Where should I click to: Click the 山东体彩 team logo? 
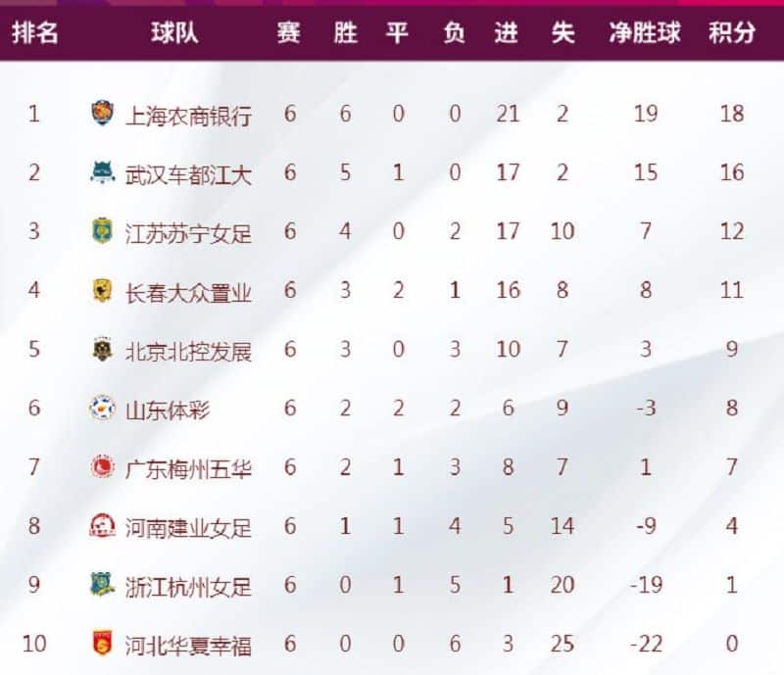coord(103,408)
